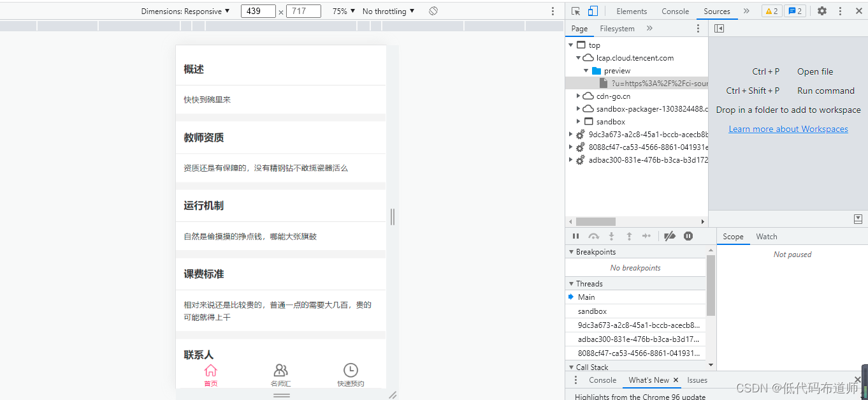The height and width of the screenshot is (400, 868).
Task: Select the adbac300 thread in Threads list
Action: 635,339
